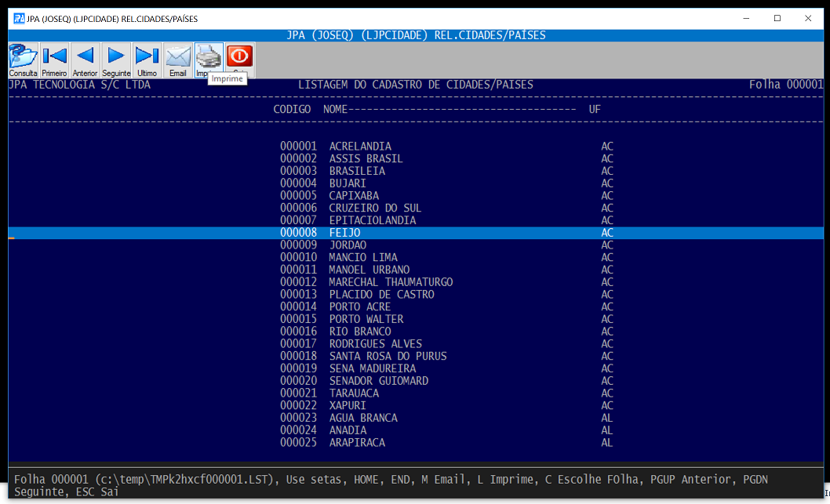Select row 000021 TARAUACA
This screenshot has height=504, width=830.
click(x=416, y=393)
